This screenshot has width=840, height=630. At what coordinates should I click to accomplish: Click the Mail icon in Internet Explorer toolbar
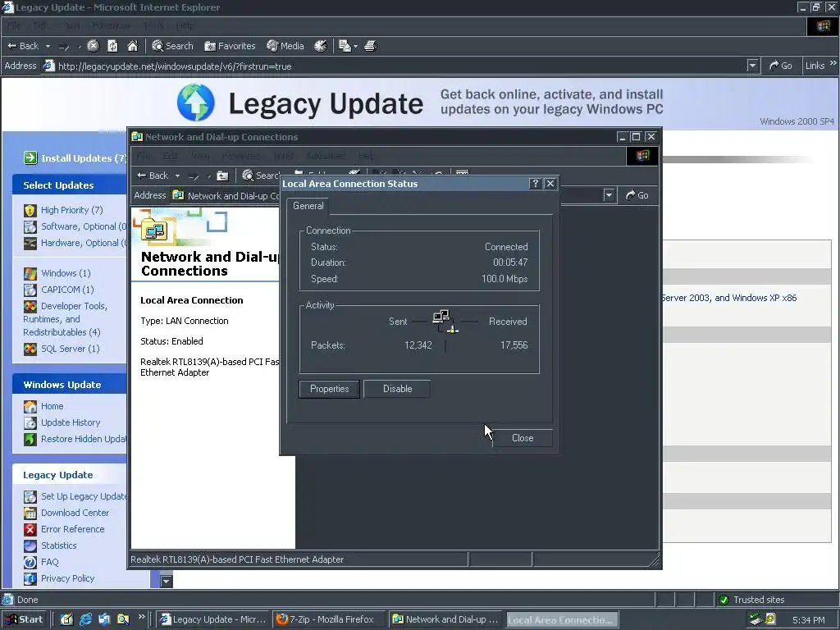click(x=345, y=46)
